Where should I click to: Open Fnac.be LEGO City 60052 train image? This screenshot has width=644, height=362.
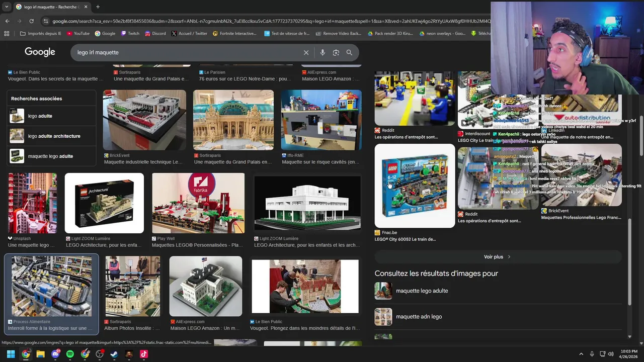click(x=415, y=186)
